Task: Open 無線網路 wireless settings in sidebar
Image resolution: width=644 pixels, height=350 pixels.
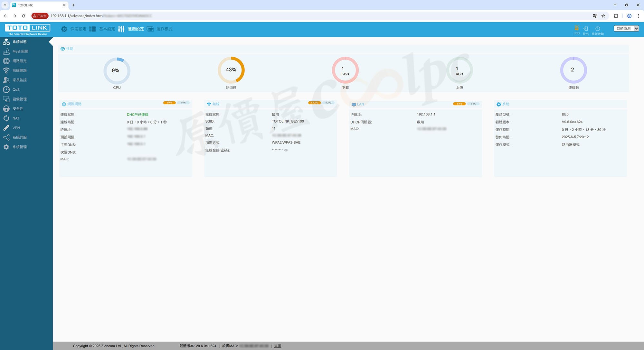Action: [19, 70]
